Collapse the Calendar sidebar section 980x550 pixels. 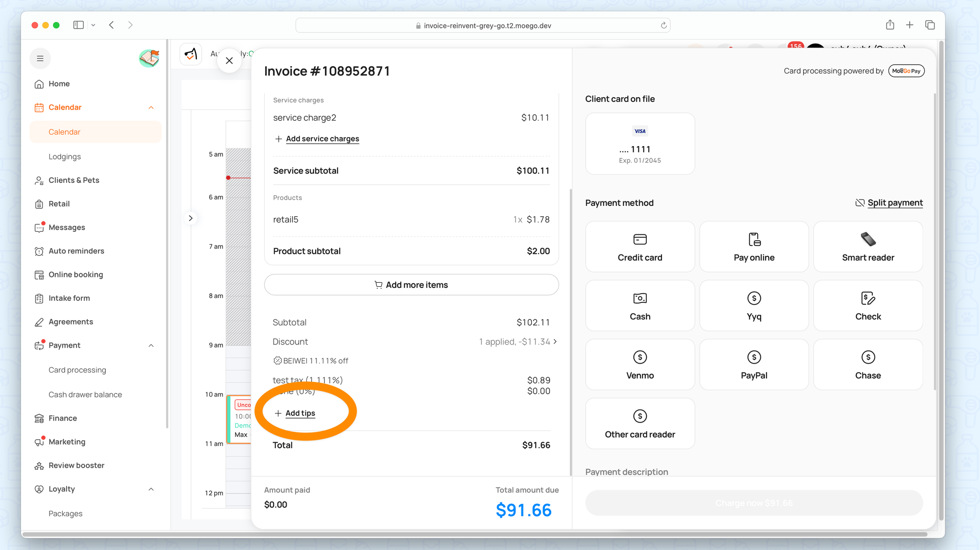click(x=151, y=108)
